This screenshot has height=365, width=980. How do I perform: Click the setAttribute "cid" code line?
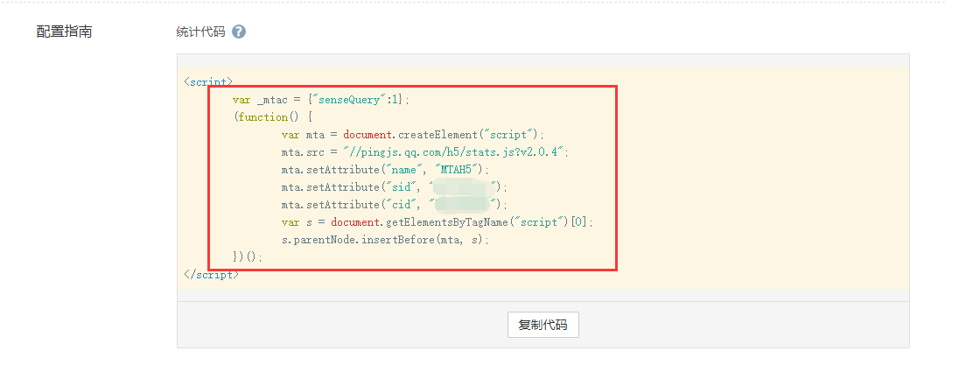coord(395,204)
